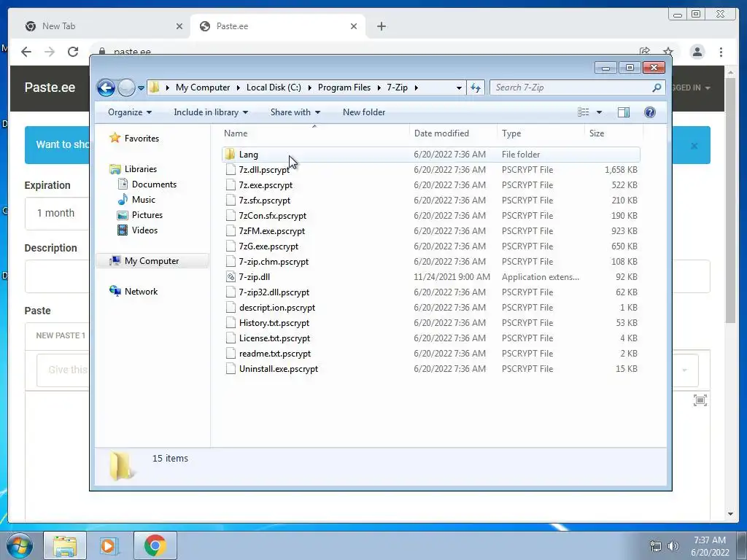
Task: Expand the arrow after 7-Zip in breadcrumb
Action: pos(417,87)
